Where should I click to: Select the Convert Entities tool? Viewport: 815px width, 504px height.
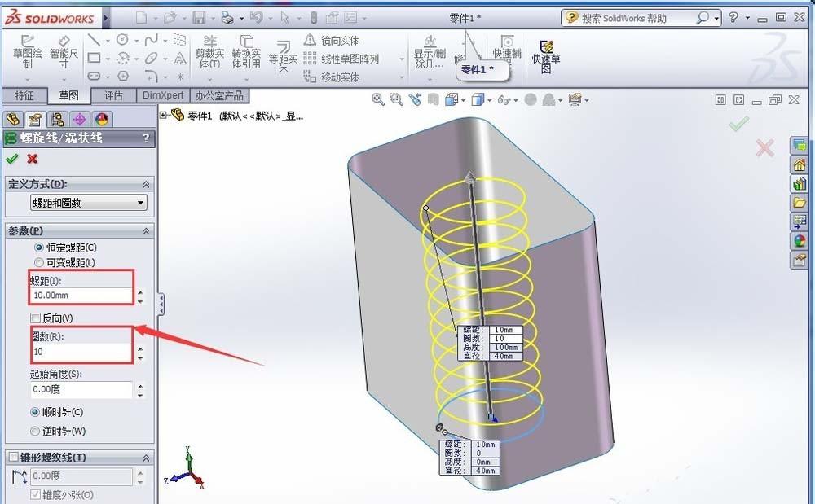coord(247,53)
